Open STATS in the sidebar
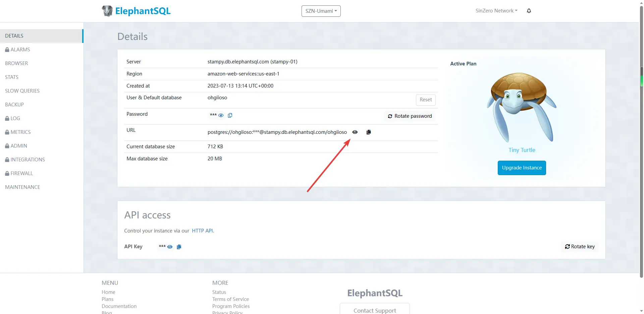 click(x=41, y=77)
